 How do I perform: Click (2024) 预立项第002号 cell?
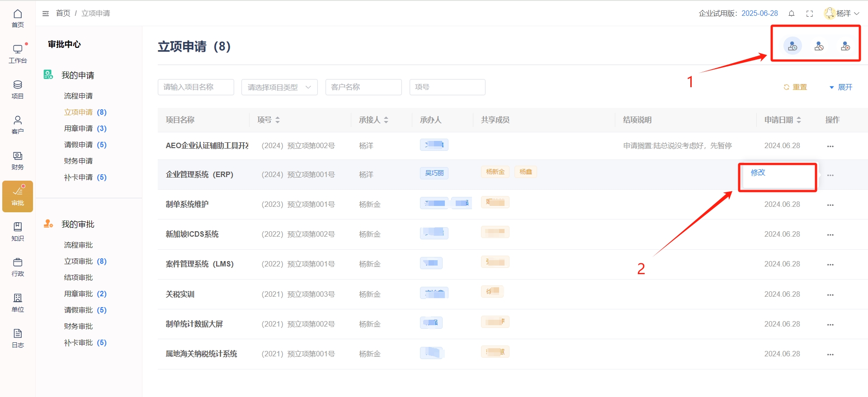pyautogui.click(x=298, y=145)
